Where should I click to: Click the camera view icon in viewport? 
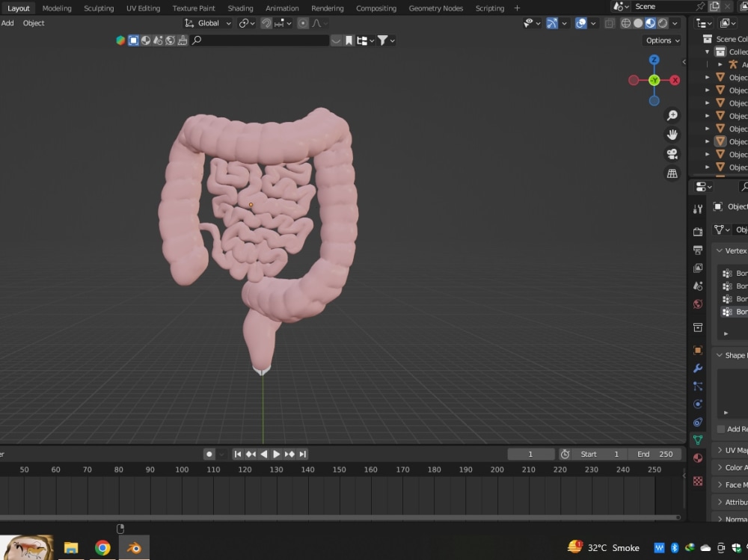click(x=672, y=154)
